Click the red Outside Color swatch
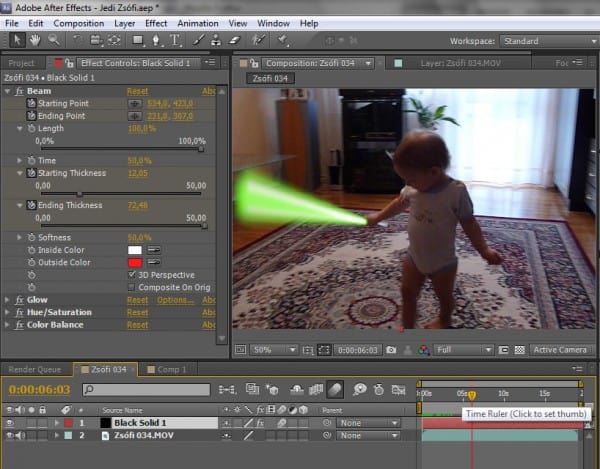Image resolution: width=600 pixels, height=469 pixels. tap(134, 262)
